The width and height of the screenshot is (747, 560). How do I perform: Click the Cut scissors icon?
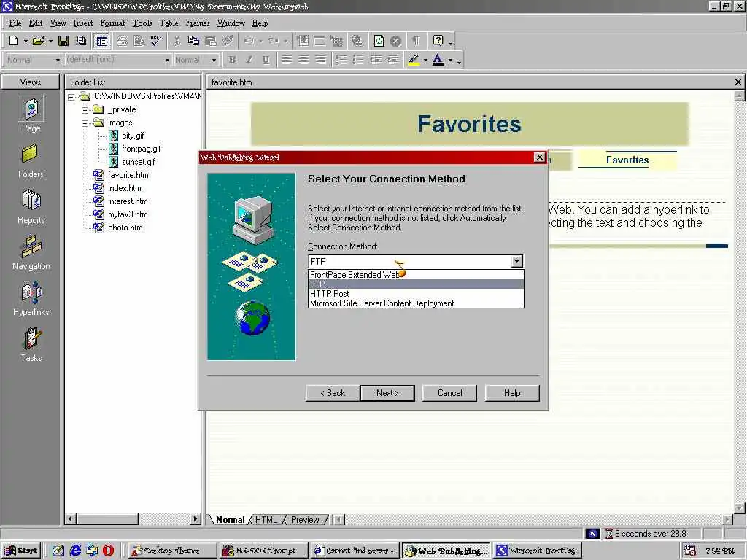(177, 41)
